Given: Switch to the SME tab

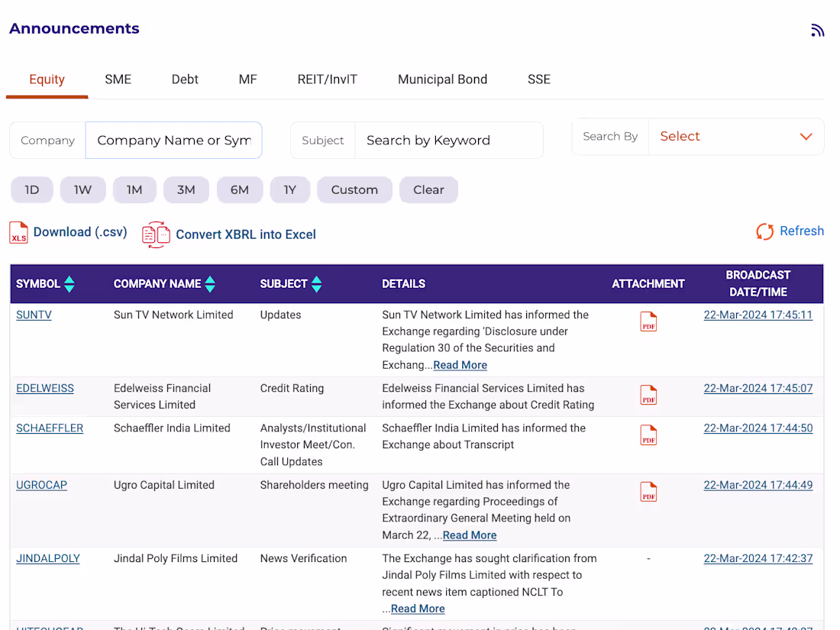Looking at the screenshot, I should tap(118, 80).
